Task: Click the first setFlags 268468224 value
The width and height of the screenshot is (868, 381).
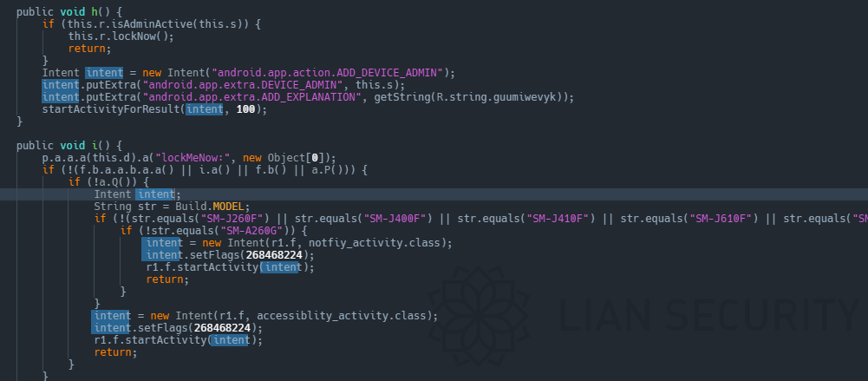Action: point(275,255)
